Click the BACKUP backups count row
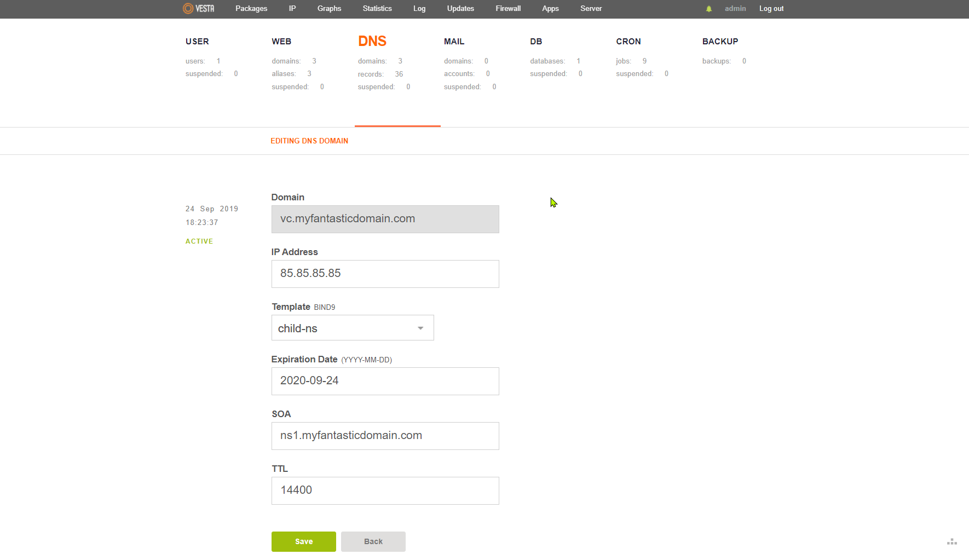Screen dimensions: 969x560 tap(724, 61)
